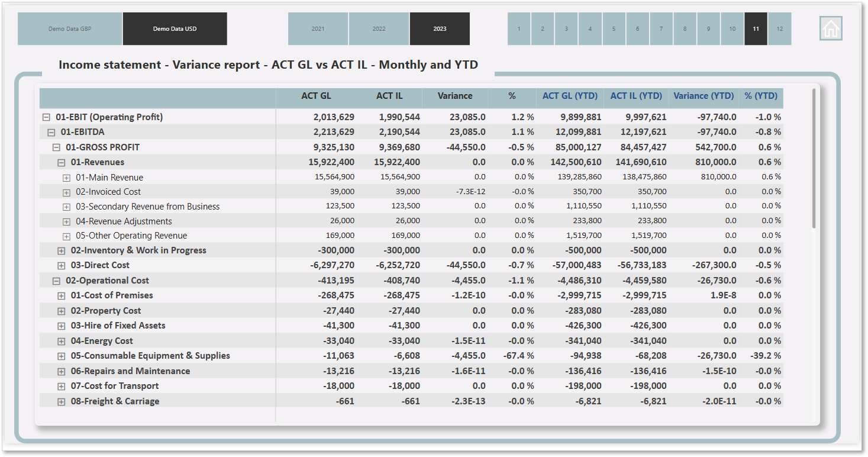Expand the 04-Revenue Adjustments row

(x=66, y=221)
